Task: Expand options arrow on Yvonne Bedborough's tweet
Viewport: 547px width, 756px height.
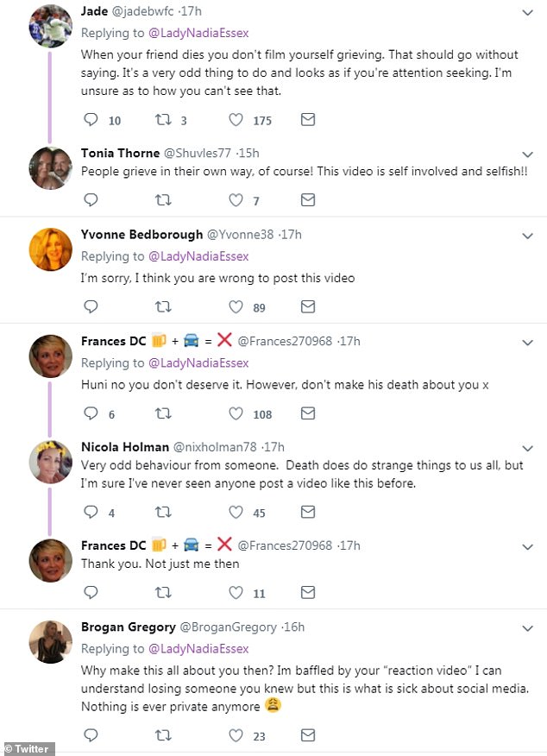Action: point(528,235)
